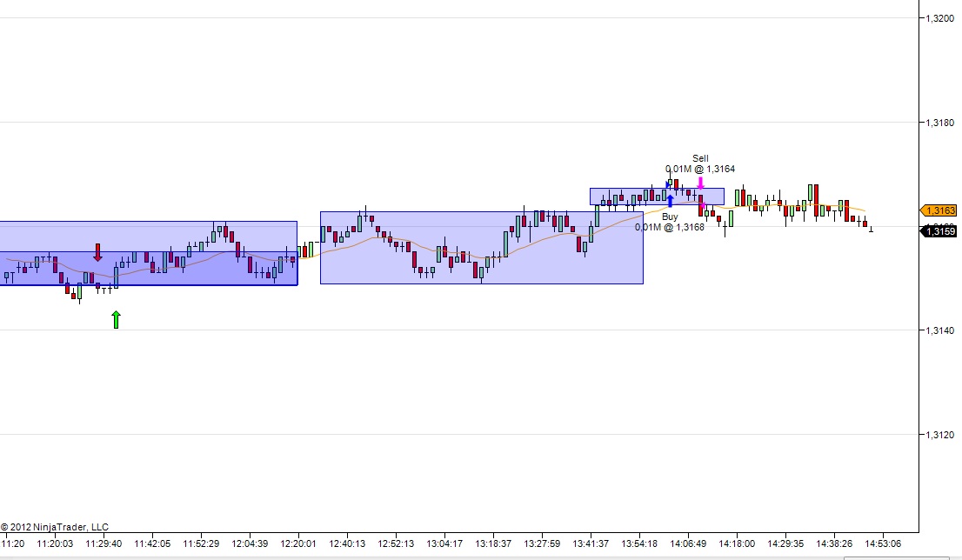The width and height of the screenshot is (962, 560).
Task: Click the 12:20:01 time axis label
Action: [298, 543]
